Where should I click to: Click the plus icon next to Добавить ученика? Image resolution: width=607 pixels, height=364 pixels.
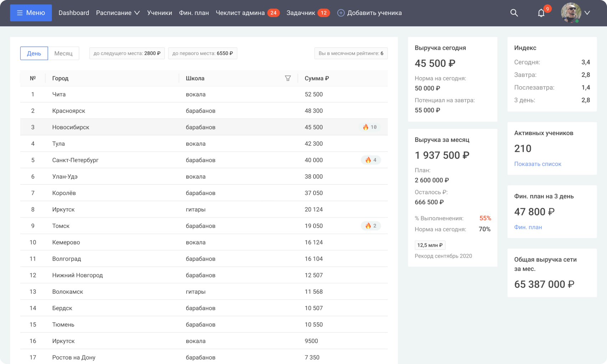341,13
